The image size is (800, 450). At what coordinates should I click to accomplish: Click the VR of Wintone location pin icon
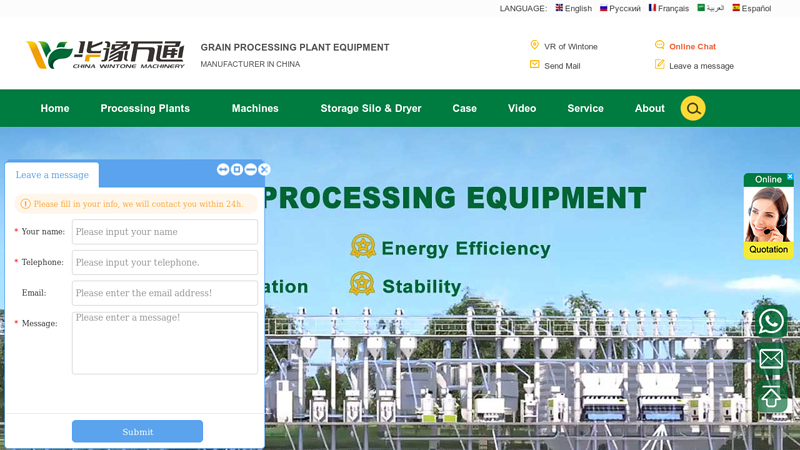(x=535, y=45)
